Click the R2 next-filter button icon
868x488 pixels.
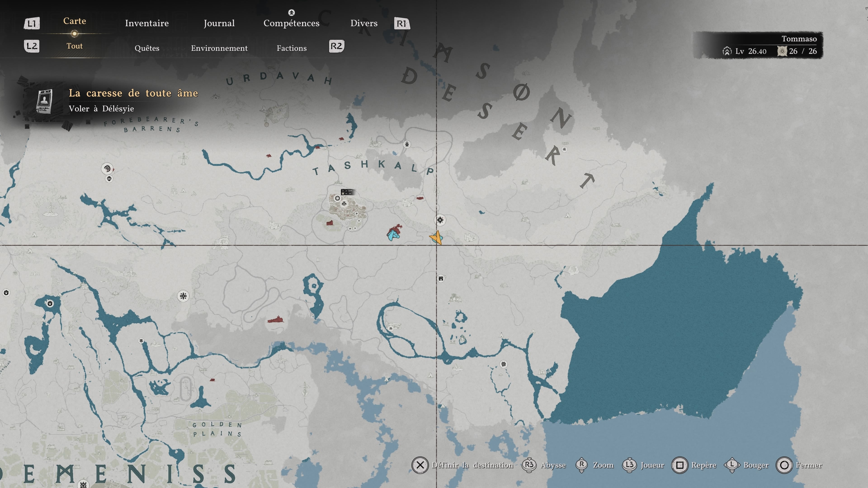coord(336,46)
